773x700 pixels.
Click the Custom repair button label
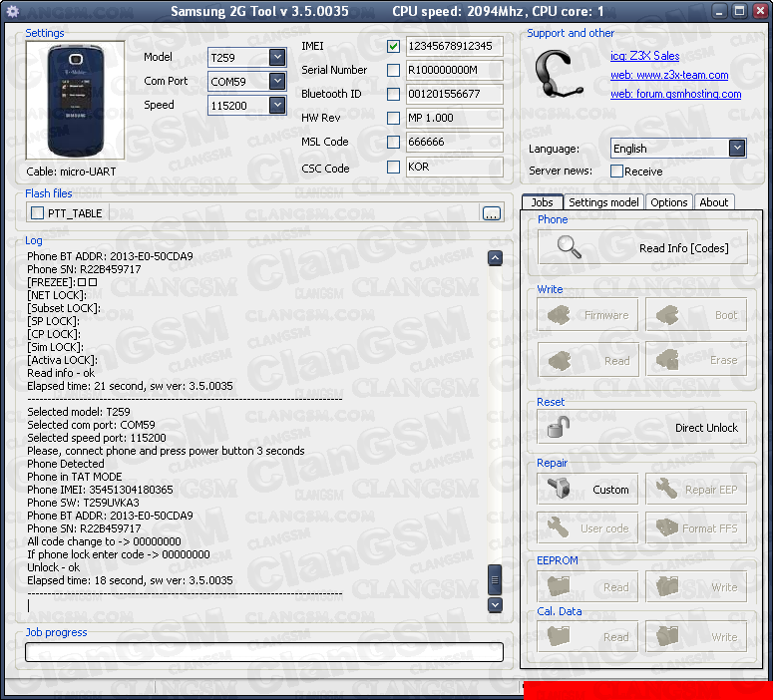(610, 490)
